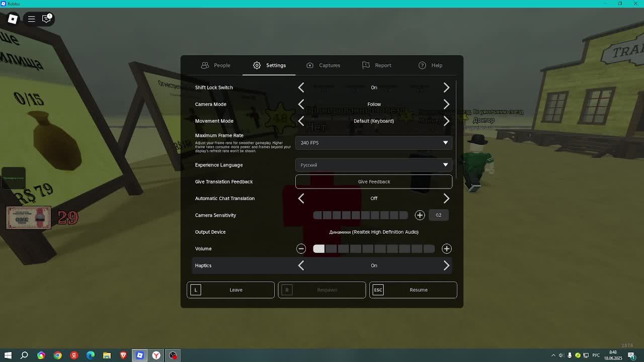
Task: Decrease Volume with the minus button
Action: pyautogui.click(x=301, y=249)
